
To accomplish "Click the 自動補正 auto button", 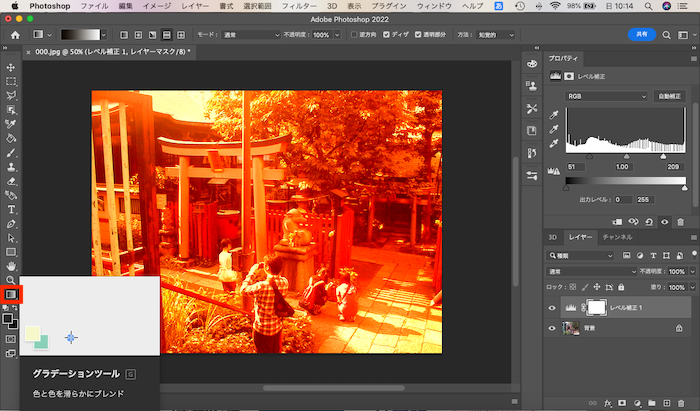I will point(669,96).
